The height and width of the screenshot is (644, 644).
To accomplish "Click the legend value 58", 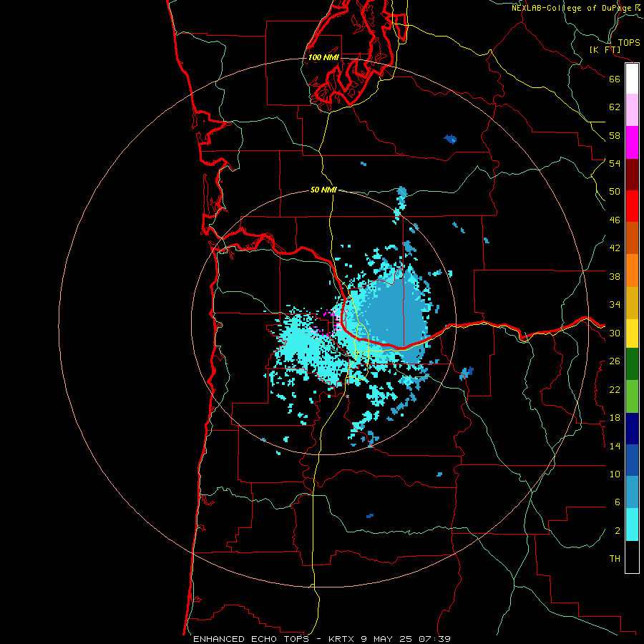I will coord(615,135).
